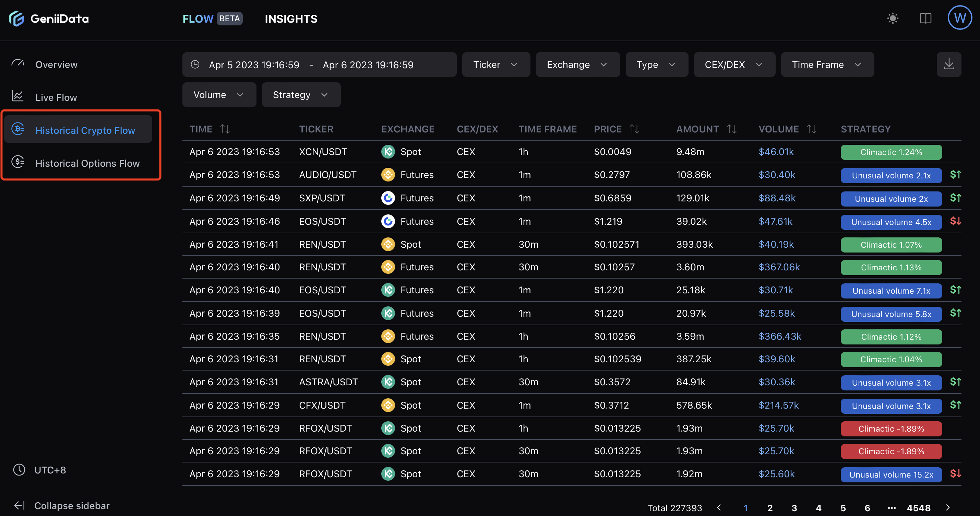This screenshot has width=980, height=516.
Task: Collapse the sidebar
Action: pyautogui.click(x=62, y=505)
